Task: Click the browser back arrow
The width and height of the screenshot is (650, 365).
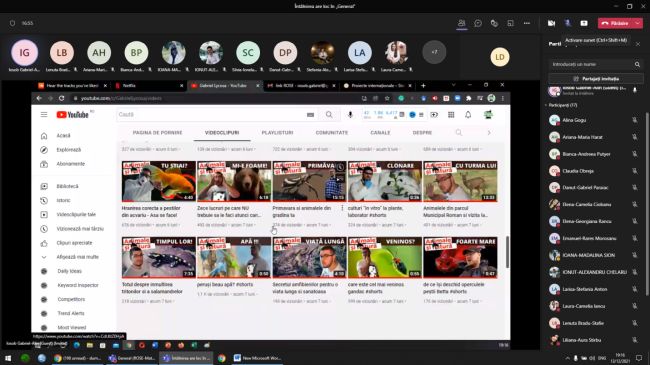Action: pyautogui.click(x=39, y=98)
